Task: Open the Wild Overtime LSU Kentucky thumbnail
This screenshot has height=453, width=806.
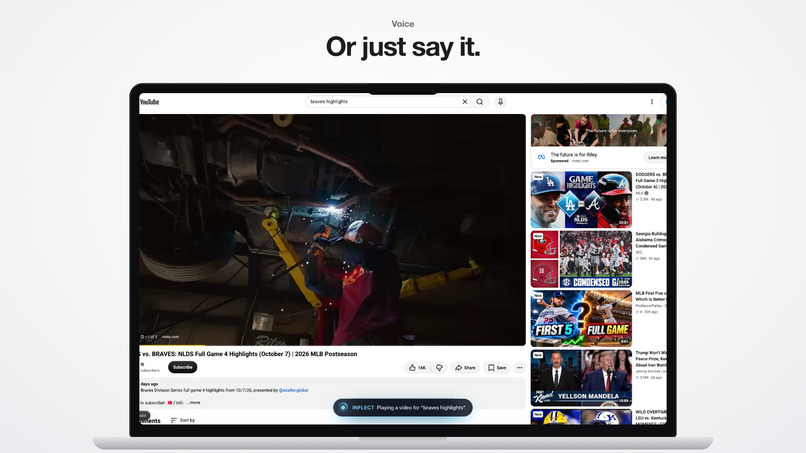Action: pyautogui.click(x=581, y=417)
